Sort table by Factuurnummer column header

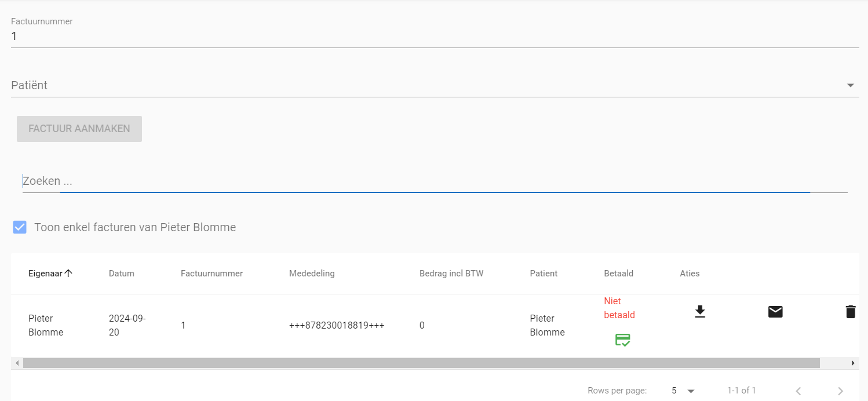211,274
